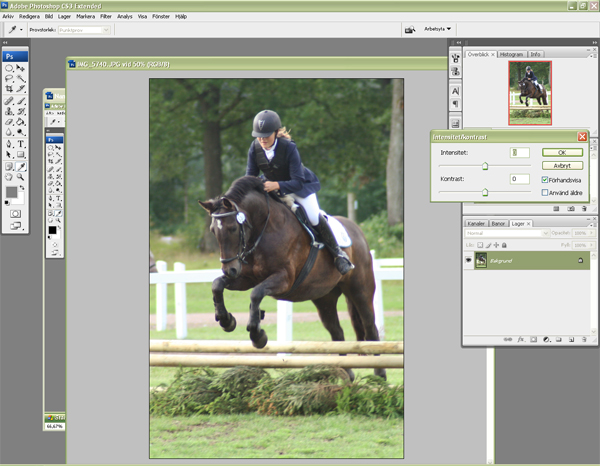Hide the Bakgrund layer eye icon
The image size is (600, 466).
pyautogui.click(x=468, y=260)
